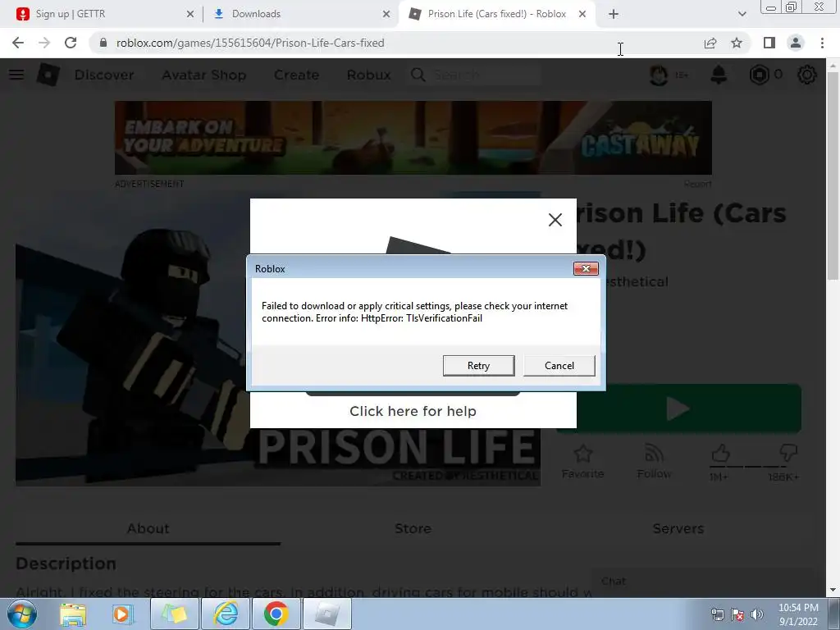Screen dimensions: 840x630
Task: Close the Downloads tab
Action: pos(386,15)
